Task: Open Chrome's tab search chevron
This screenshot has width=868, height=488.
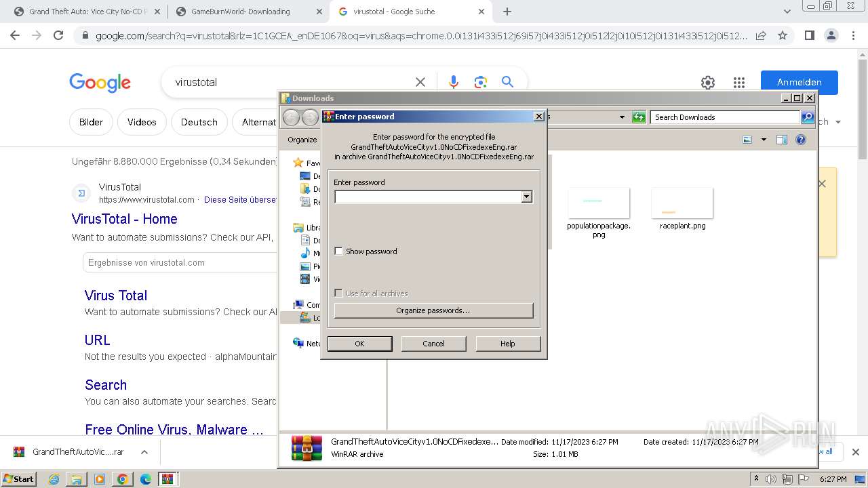Action: pos(787,12)
